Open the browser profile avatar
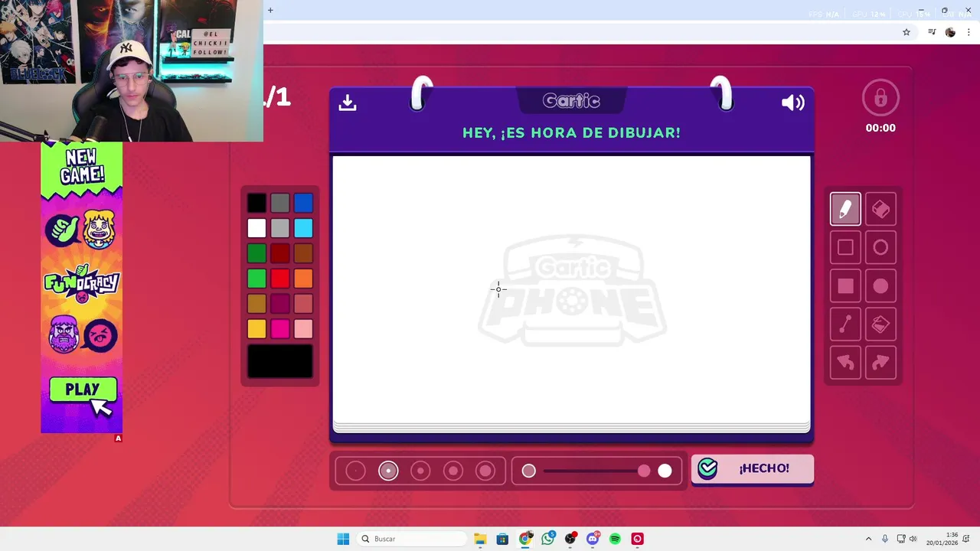The height and width of the screenshot is (551, 980). [950, 32]
